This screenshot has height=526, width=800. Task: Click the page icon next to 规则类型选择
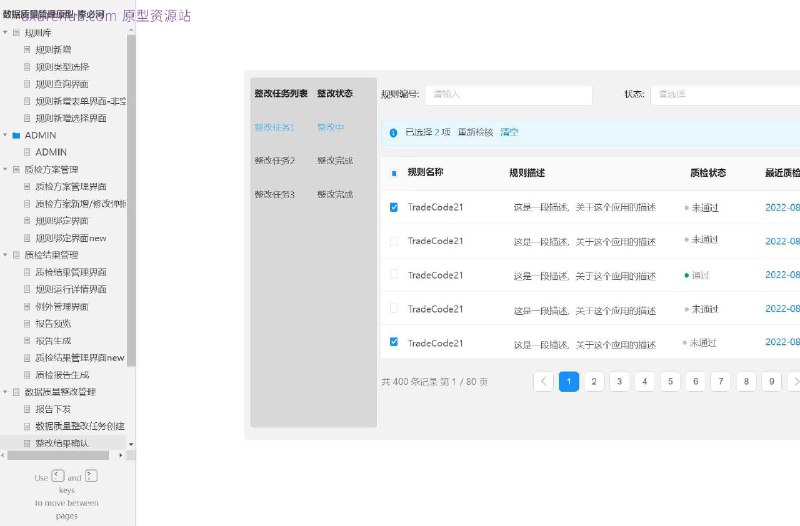coord(27,67)
